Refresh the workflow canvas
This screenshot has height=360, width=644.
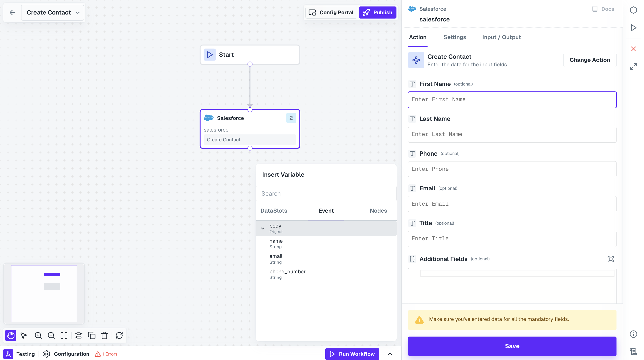[x=119, y=335]
